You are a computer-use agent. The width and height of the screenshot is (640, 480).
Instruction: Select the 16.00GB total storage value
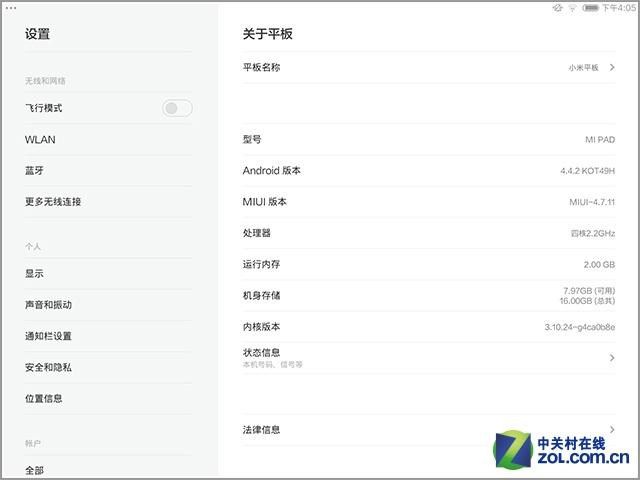click(x=587, y=301)
